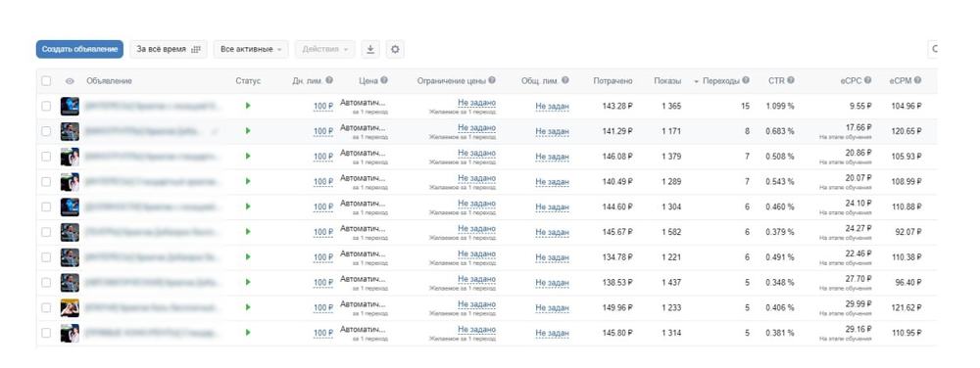Click status play icon for 134.78 ₽ ad
The image size is (980, 368).
(x=248, y=257)
